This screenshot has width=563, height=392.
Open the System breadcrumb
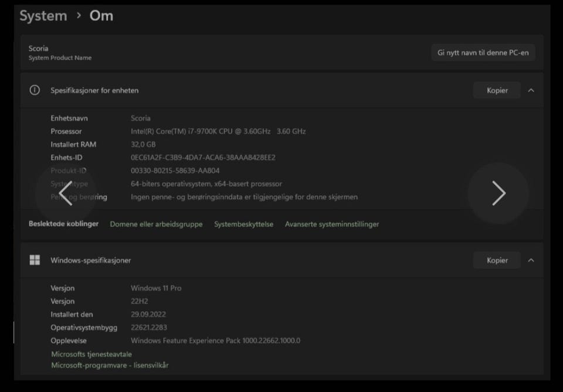point(43,16)
